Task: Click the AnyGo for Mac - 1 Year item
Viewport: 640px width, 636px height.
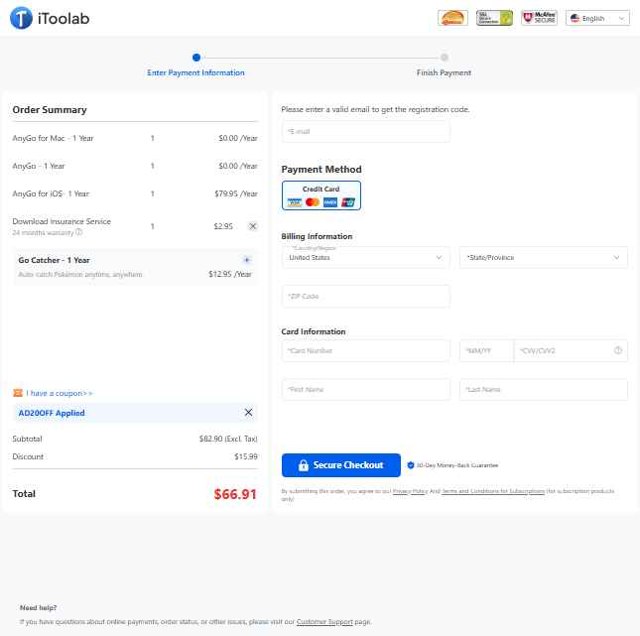Action: pos(53,138)
